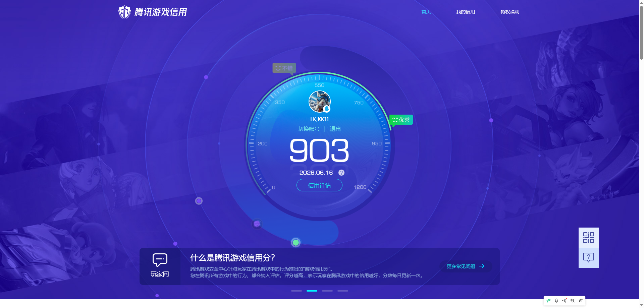Select the first carousel indicator dash
644x308 pixels.
pos(297,291)
